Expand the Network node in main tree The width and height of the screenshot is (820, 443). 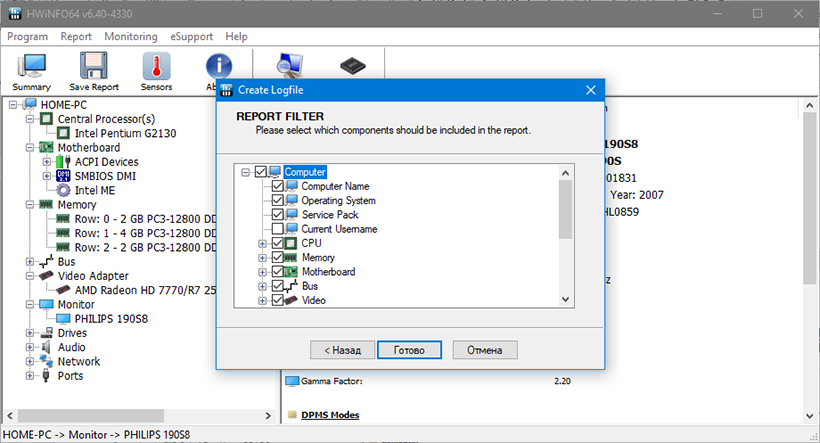coord(30,361)
